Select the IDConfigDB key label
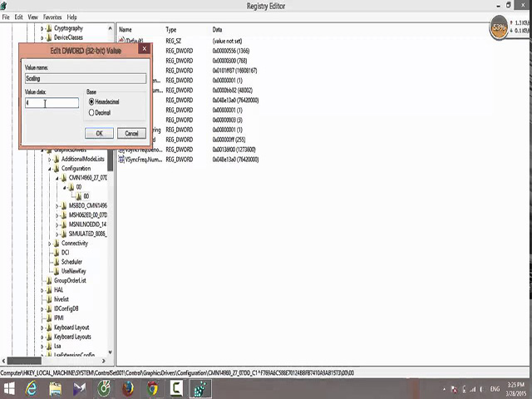 (66, 308)
